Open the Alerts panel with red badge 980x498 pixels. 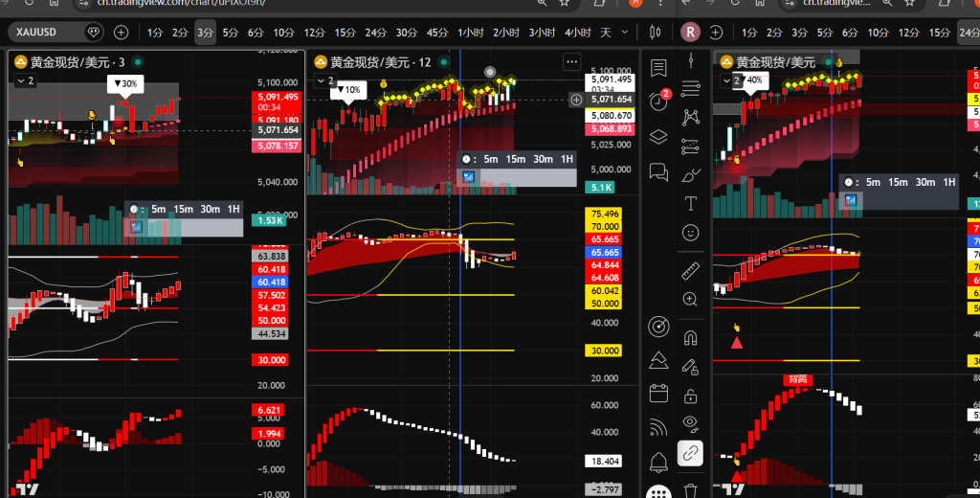click(x=658, y=101)
